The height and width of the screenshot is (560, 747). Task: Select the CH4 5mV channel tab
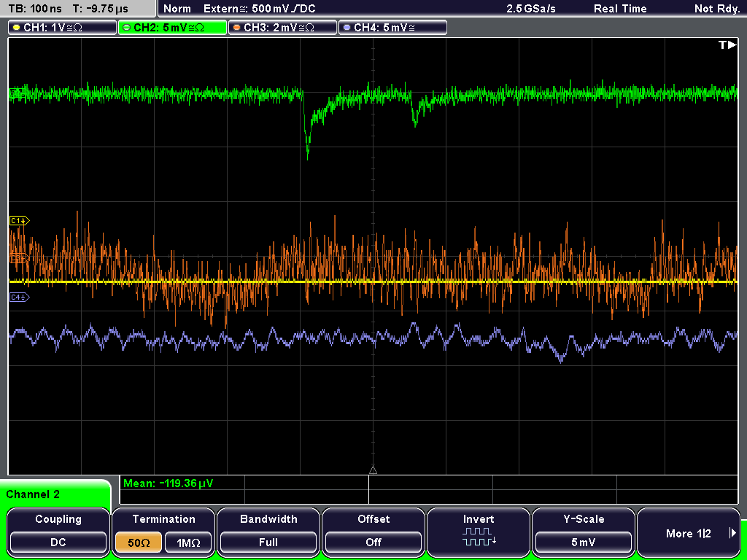coord(392,28)
